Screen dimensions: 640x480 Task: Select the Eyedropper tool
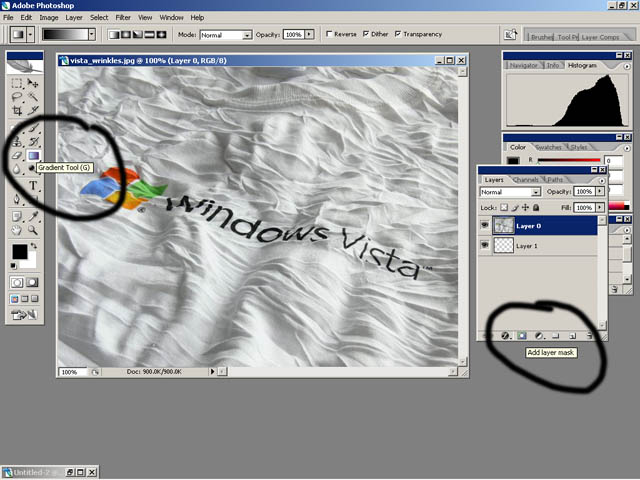[33, 215]
